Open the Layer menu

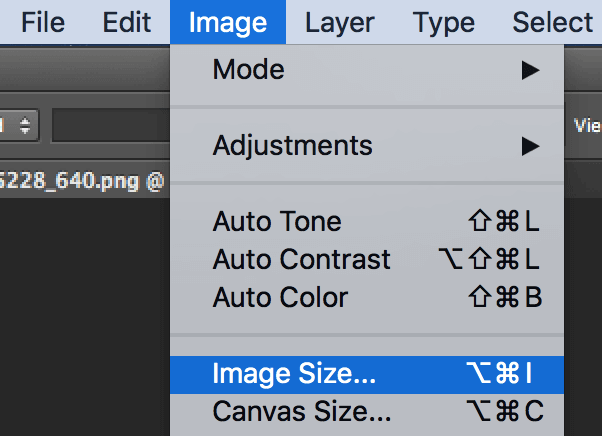coord(339,23)
